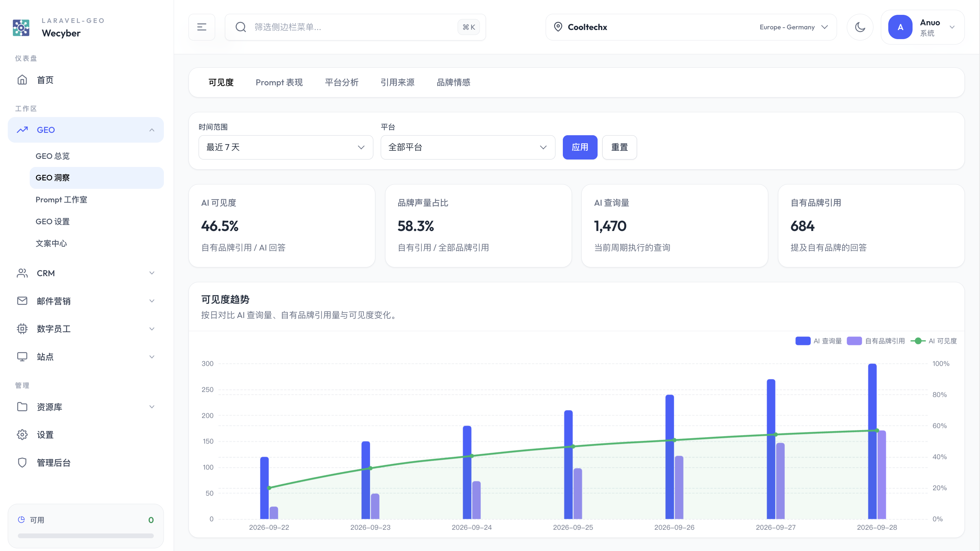Open 文案中心 in sidebar
980x551 pixels.
coord(97,243)
